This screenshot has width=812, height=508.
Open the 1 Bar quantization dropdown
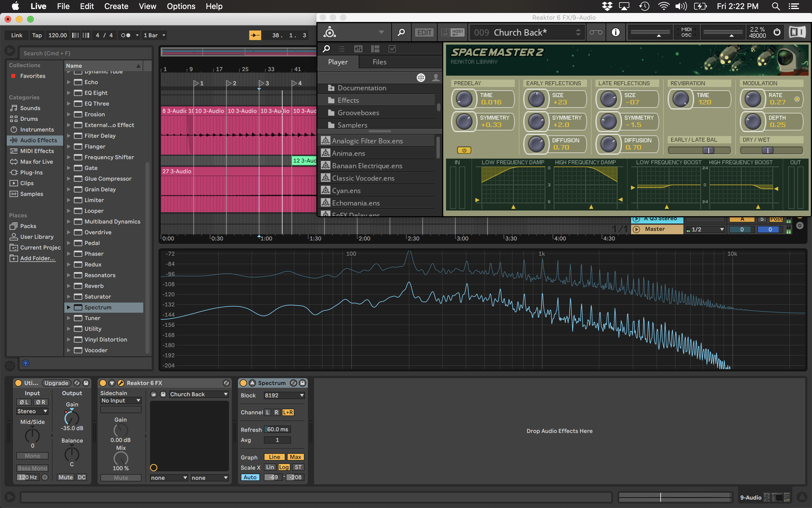154,35
